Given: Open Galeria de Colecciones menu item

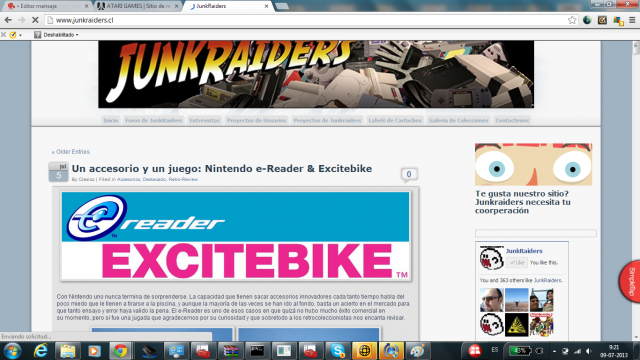Looking at the screenshot, I should 458,120.
